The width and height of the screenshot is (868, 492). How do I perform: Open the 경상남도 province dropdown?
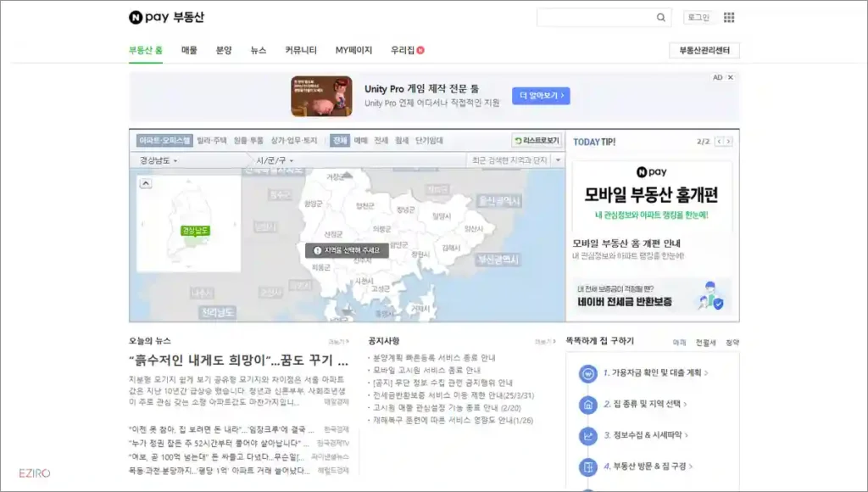pyautogui.click(x=159, y=160)
